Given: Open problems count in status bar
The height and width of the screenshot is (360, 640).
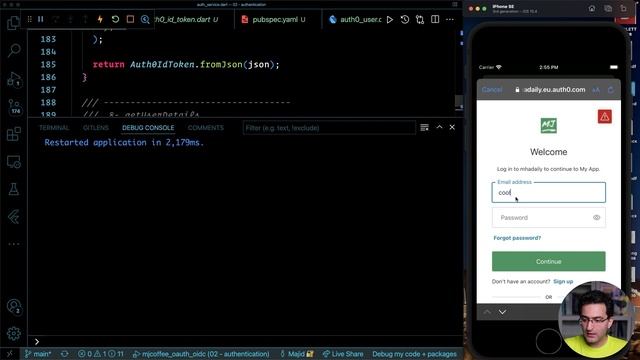Looking at the screenshot, I should [101, 354].
